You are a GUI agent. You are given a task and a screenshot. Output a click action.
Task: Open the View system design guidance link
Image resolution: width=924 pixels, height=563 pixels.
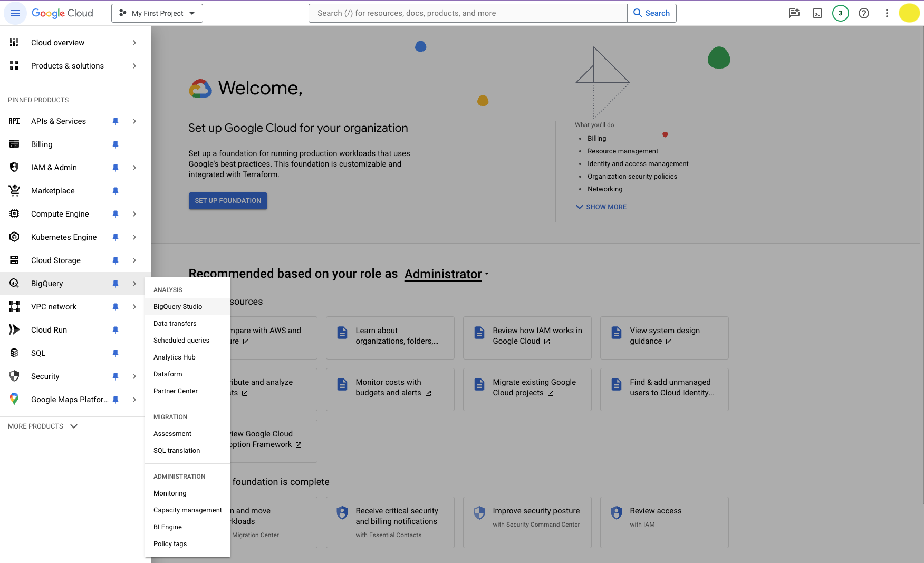(664, 336)
